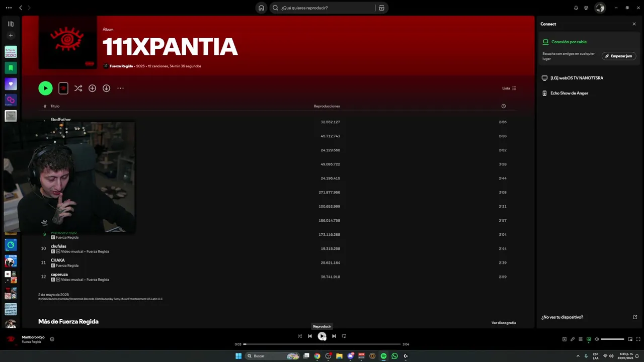Click the taskbar Buscar search box
This screenshot has height=362, width=644.
point(272,356)
